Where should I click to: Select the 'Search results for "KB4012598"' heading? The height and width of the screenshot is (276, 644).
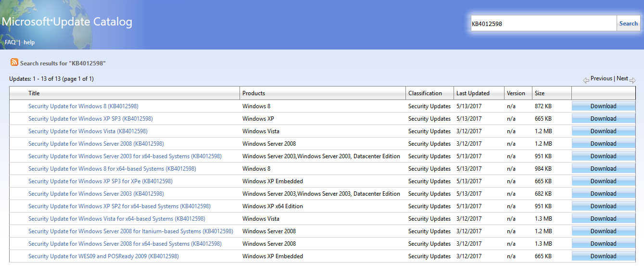(x=63, y=63)
